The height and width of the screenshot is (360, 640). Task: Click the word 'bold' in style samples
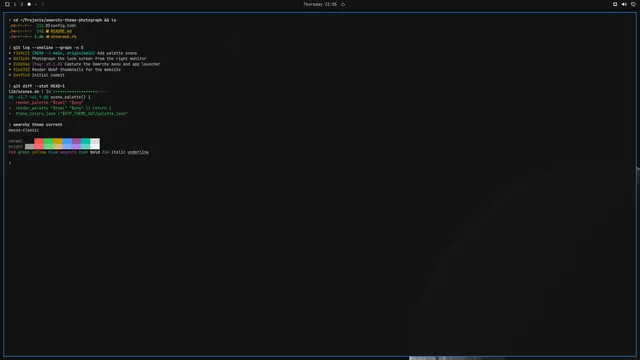95,152
